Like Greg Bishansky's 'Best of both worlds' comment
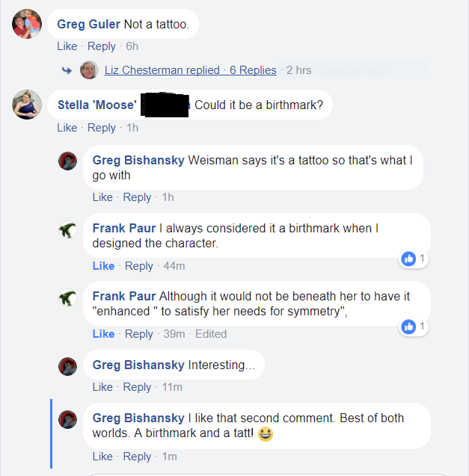This screenshot has width=469, height=476. [102, 457]
